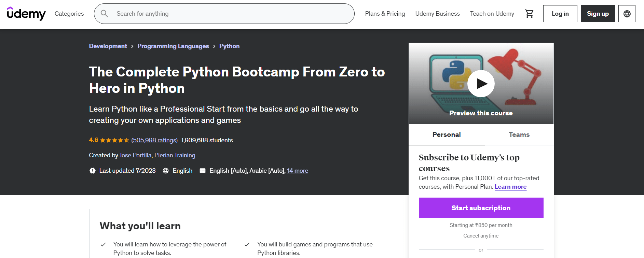Screen dimensions: 644x258
Task: Open the shopping cart
Action: 529,14
